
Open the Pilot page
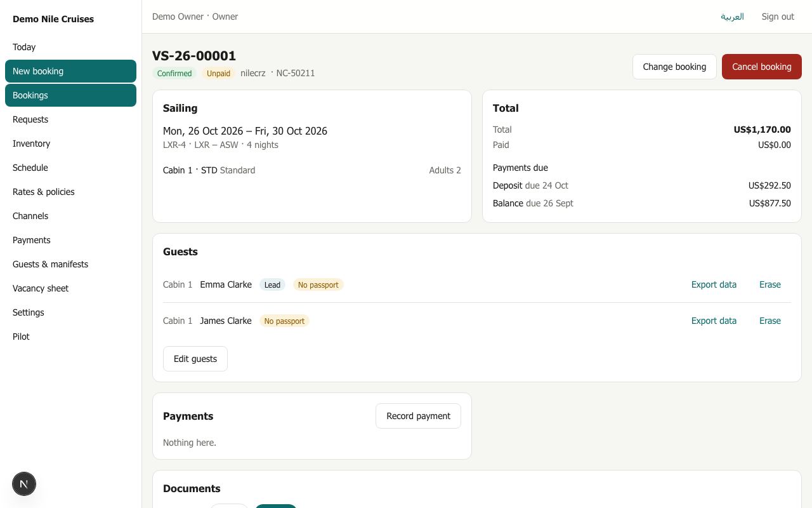click(70, 337)
